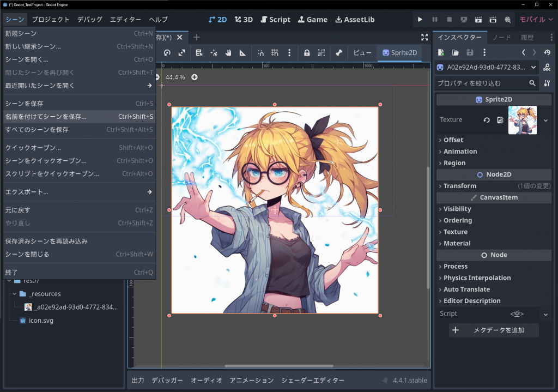Choose 名前を付けてシーンを保存 from the menu
558x392 pixels.
pyautogui.click(x=46, y=117)
